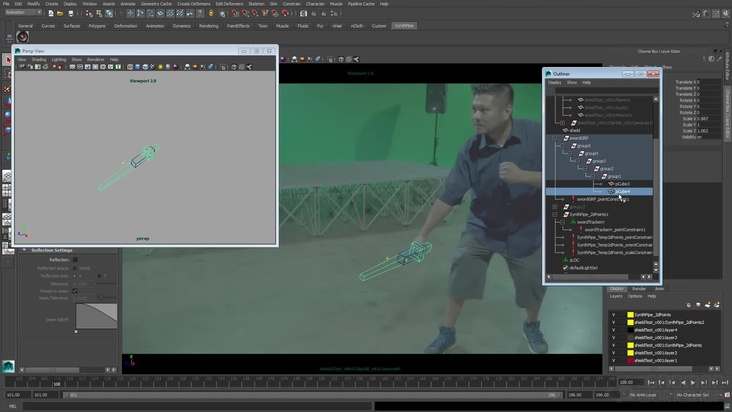Toggle visibility of shieldTest_v001:layer2
Image resolution: width=732 pixels, height=412 pixels.
pyautogui.click(x=613, y=353)
